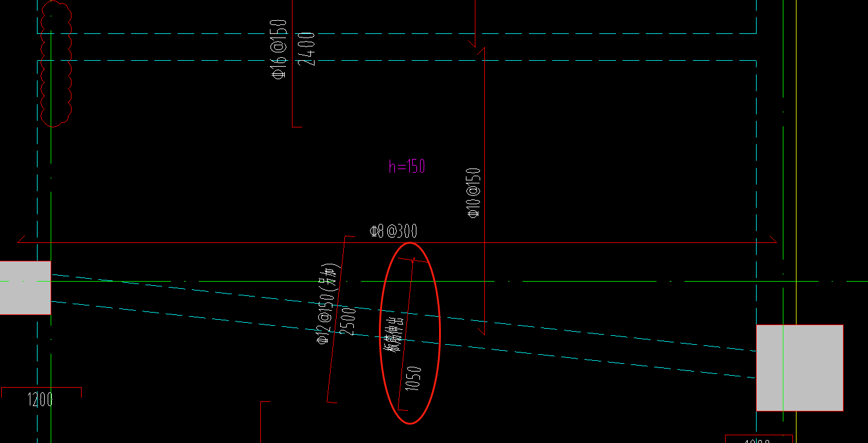
Task: Click the 1200 dimension text
Action: [x=40, y=400]
